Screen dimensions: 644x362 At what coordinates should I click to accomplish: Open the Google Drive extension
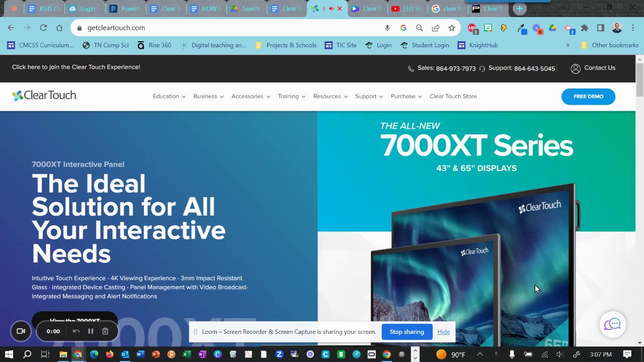point(552,28)
